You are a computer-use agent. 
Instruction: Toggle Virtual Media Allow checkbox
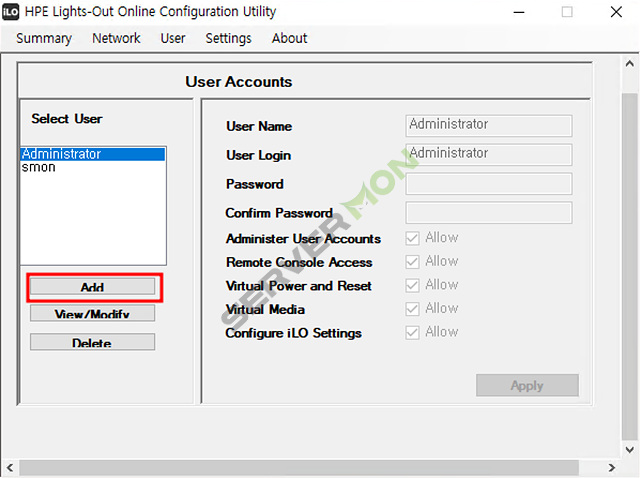(412, 309)
